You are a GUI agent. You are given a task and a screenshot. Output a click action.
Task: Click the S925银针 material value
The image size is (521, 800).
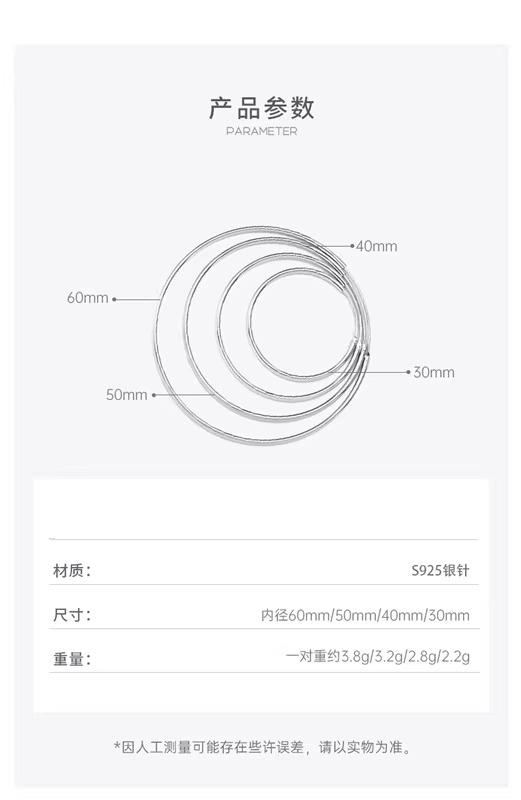pyautogui.click(x=440, y=570)
